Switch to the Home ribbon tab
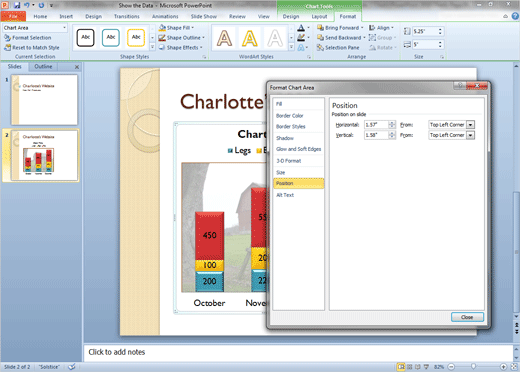The height and width of the screenshot is (372, 520). click(x=40, y=16)
